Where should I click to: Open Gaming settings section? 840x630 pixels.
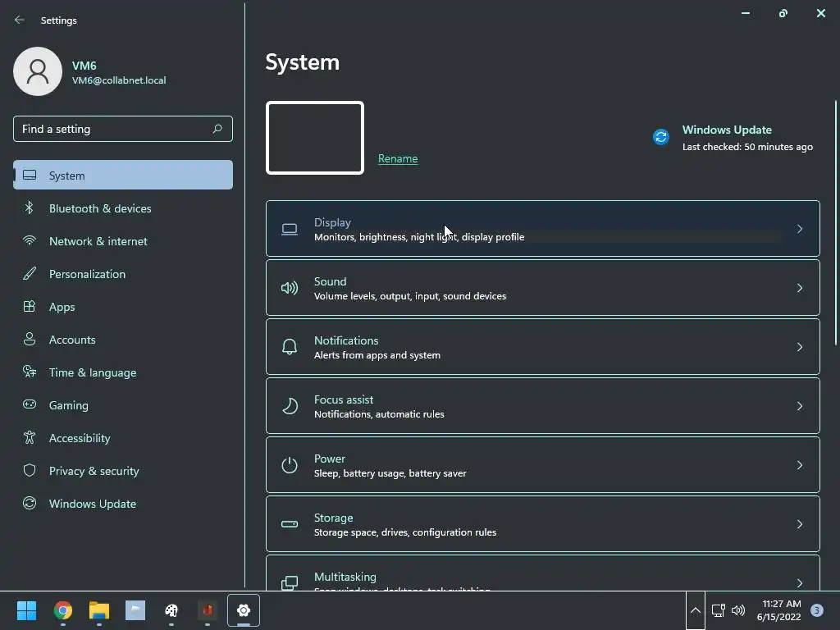123,405
